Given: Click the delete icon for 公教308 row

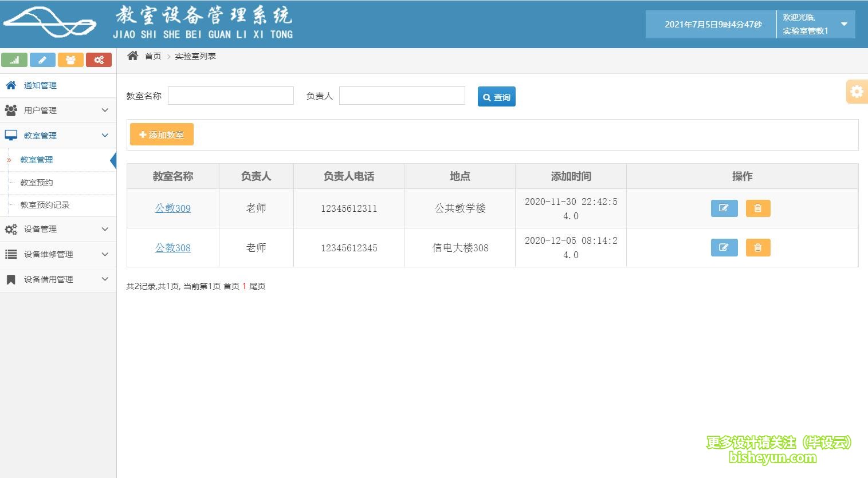Looking at the screenshot, I should (x=757, y=247).
